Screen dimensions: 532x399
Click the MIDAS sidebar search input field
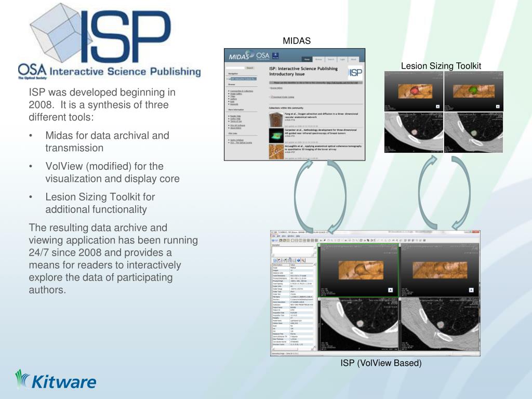point(235,68)
